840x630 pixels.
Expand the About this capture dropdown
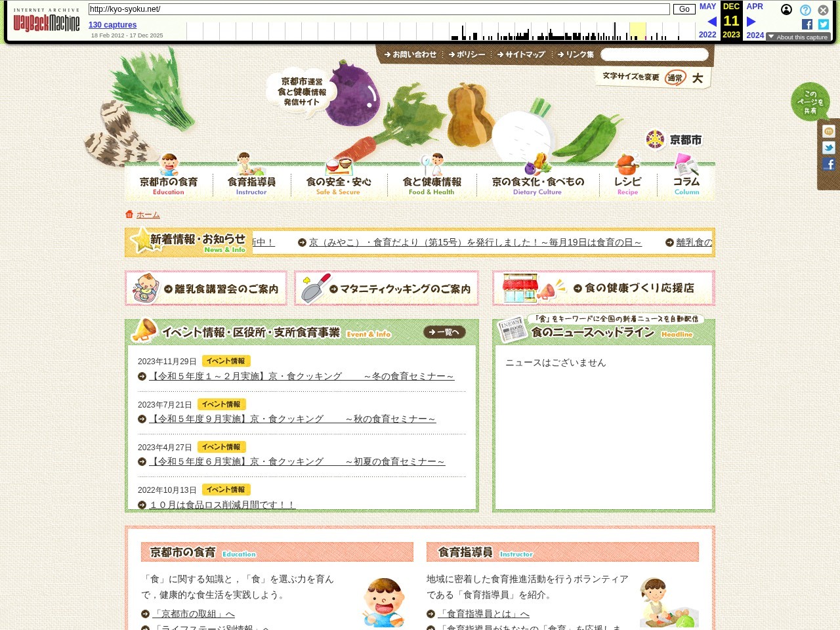click(x=798, y=37)
